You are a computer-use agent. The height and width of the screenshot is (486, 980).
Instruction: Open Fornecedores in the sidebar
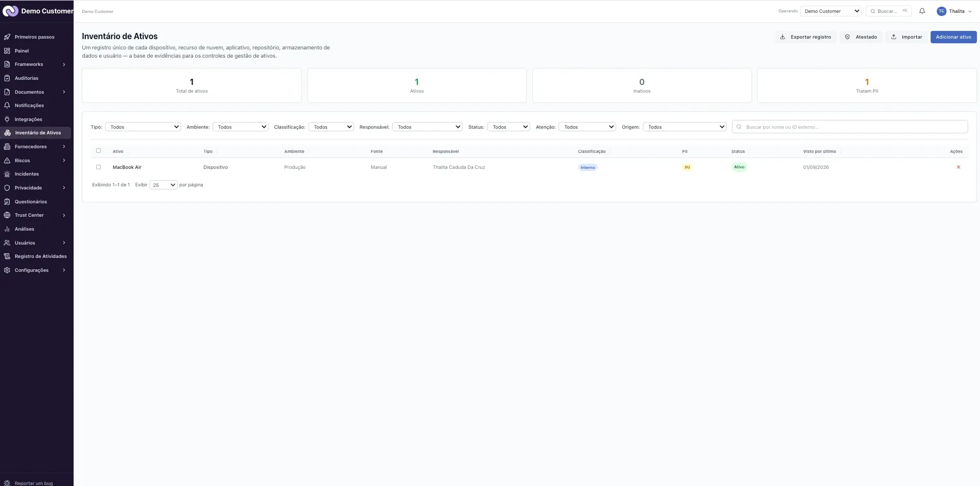point(36,147)
